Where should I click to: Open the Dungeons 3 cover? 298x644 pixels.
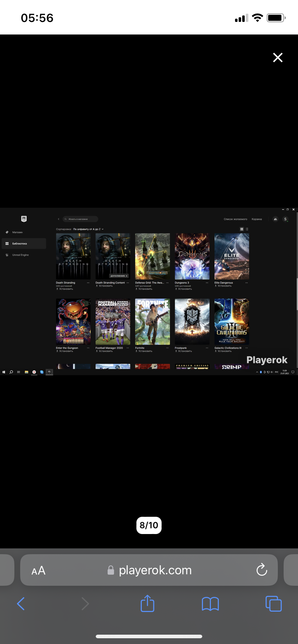coord(192,256)
